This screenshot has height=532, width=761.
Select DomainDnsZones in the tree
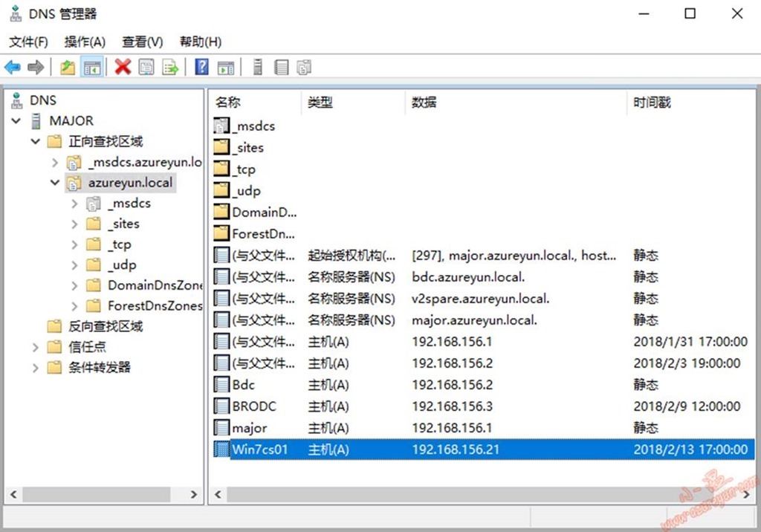click(155, 285)
